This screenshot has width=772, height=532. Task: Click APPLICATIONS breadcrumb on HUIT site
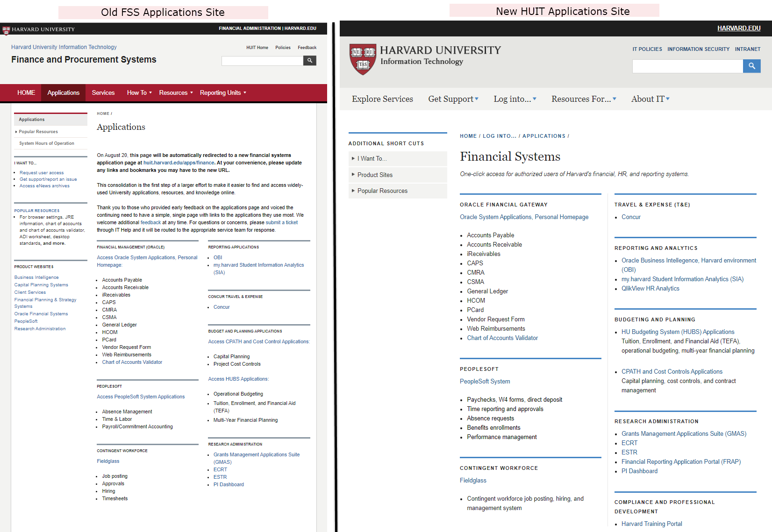[x=544, y=136]
